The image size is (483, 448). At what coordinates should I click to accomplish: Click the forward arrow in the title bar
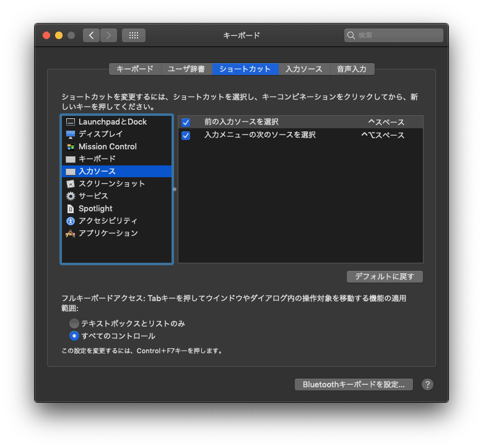click(108, 35)
